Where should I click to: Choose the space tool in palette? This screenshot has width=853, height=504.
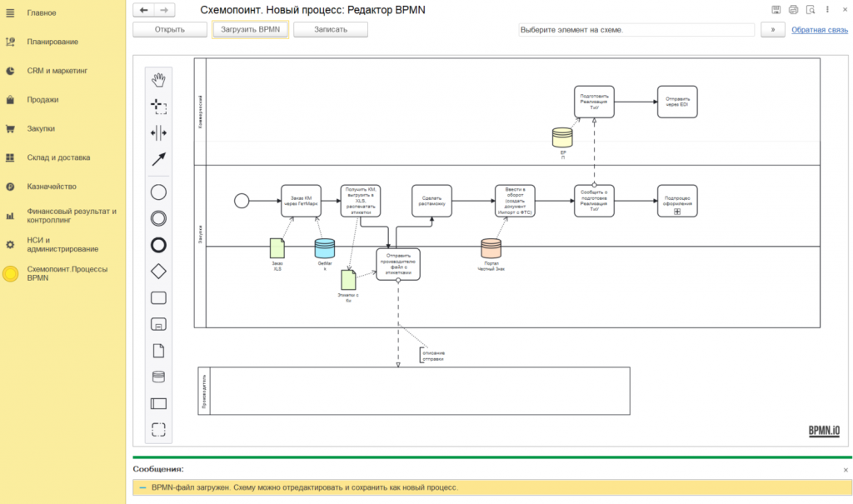pyautogui.click(x=158, y=132)
